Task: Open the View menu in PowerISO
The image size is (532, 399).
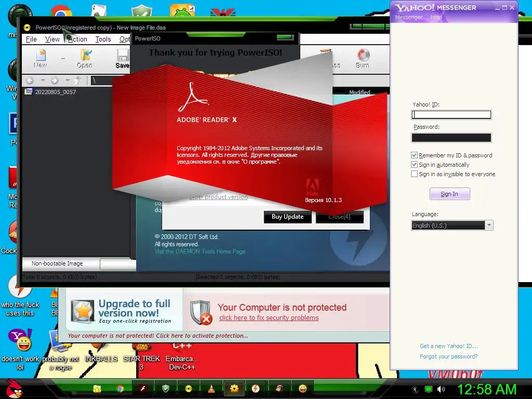Action: (x=52, y=39)
